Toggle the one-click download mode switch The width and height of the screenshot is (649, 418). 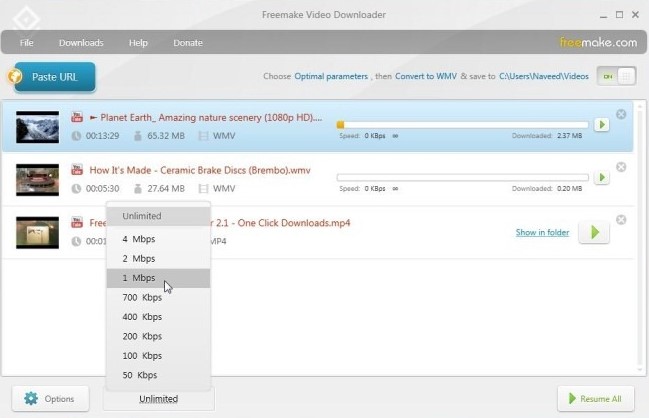pyautogui.click(x=616, y=76)
